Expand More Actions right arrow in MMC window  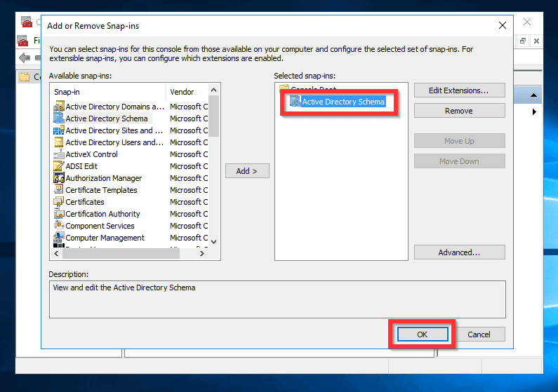[x=534, y=111]
